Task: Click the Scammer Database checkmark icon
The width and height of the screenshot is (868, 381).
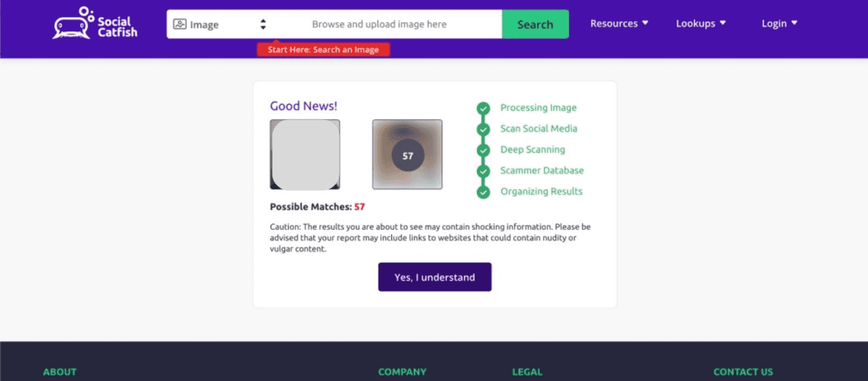Action: point(483,172)
